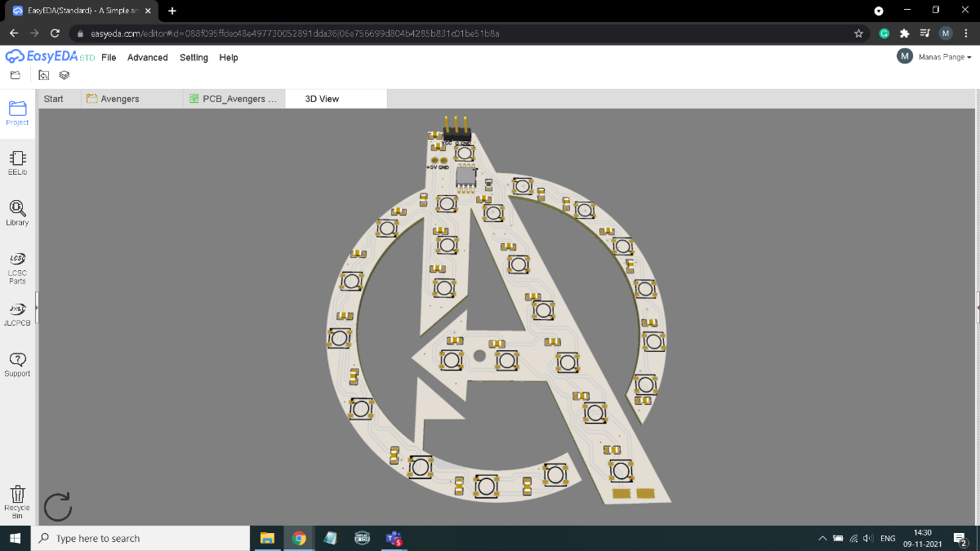980x551 pixels.
Task: Open the LCSC Parts panel
Action: click(x=17, y=268)
